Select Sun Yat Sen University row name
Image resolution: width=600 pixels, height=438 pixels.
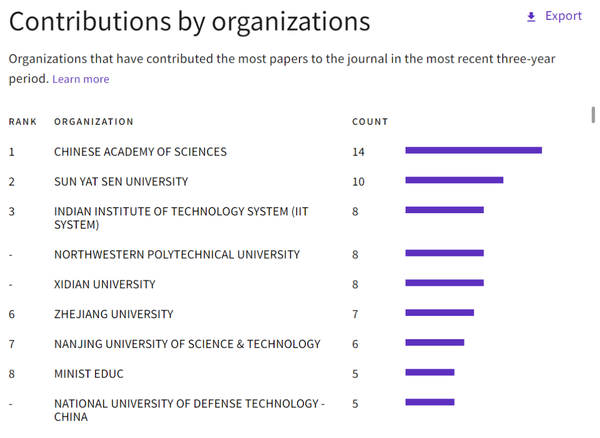(x=121, y=182)
